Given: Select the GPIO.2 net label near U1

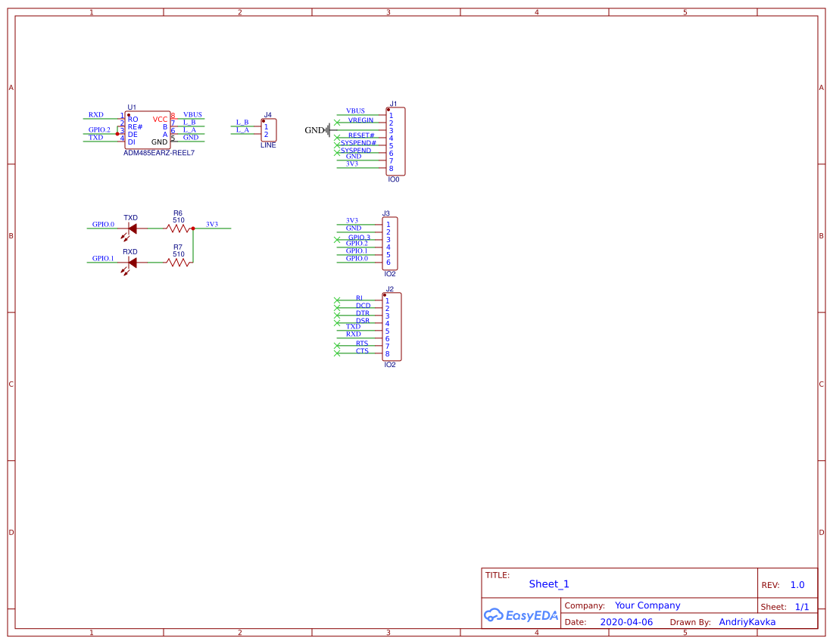Looking at the screenshot, I should (x=100, y=129).
